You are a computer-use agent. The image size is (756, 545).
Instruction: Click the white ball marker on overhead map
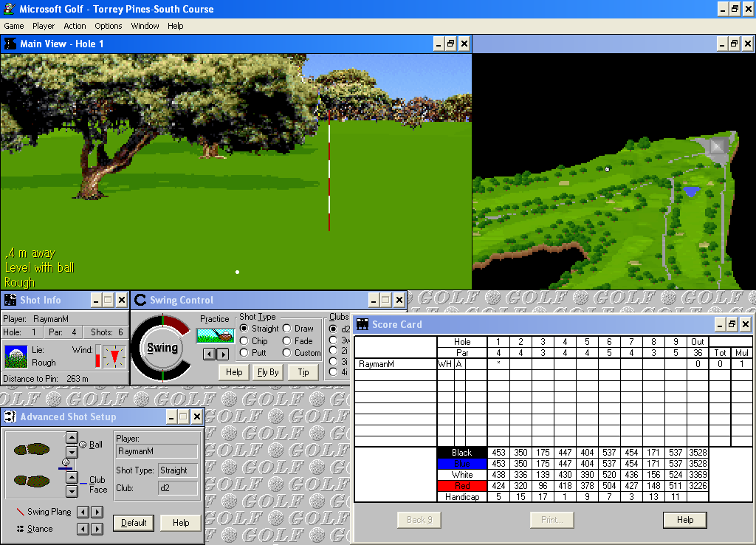[x=608, y=169]
